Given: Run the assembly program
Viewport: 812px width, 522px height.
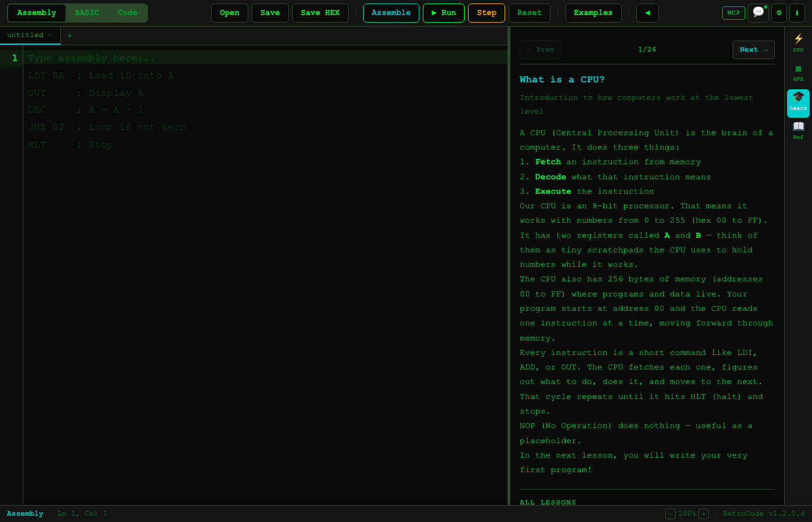Looking at the screenshot, I should pyautogui.click(x=443, y=12).
